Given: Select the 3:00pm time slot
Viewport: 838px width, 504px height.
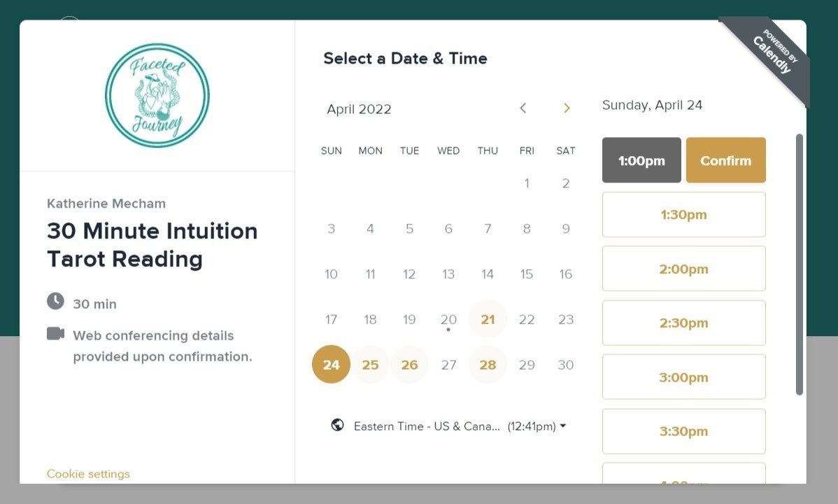Looking at the screenshot, I should point(683,377).
